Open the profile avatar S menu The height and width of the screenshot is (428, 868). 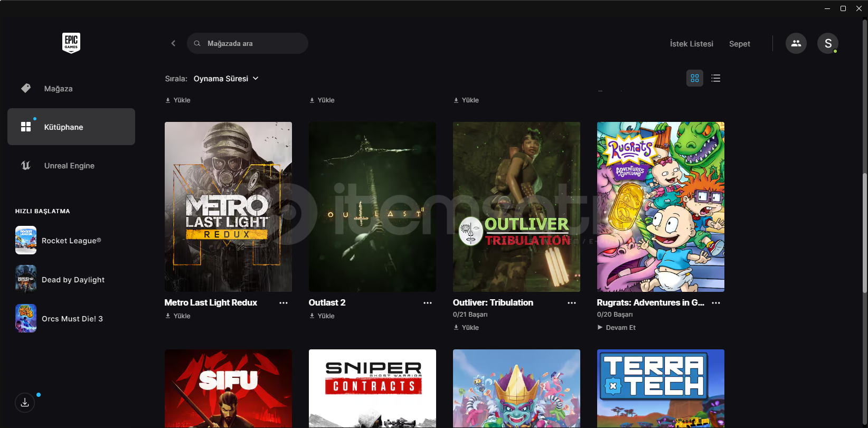tap(828, 43)
